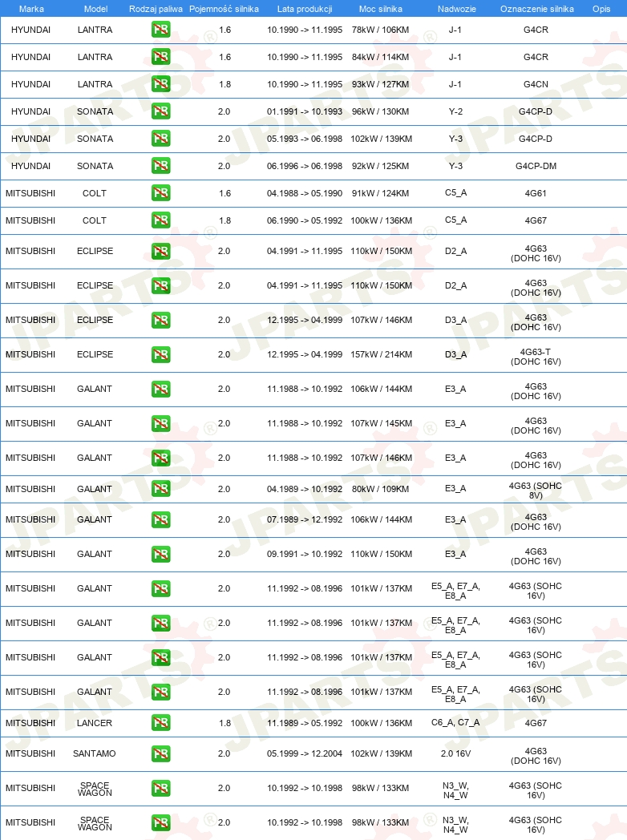Select petrol icon in GALANT 07.1989 row
The image size is (627, 840).
[161, 519]
